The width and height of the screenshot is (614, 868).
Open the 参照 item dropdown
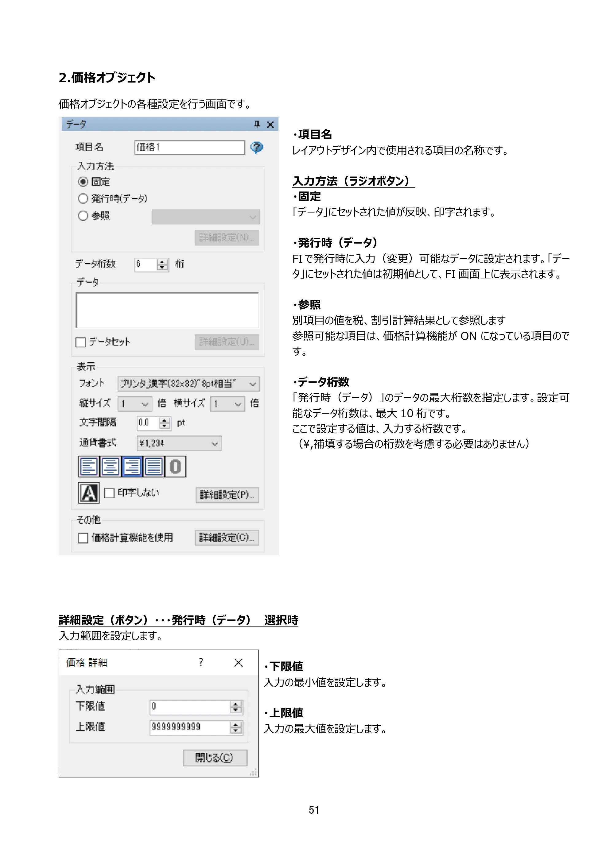(x=205, y=217)
